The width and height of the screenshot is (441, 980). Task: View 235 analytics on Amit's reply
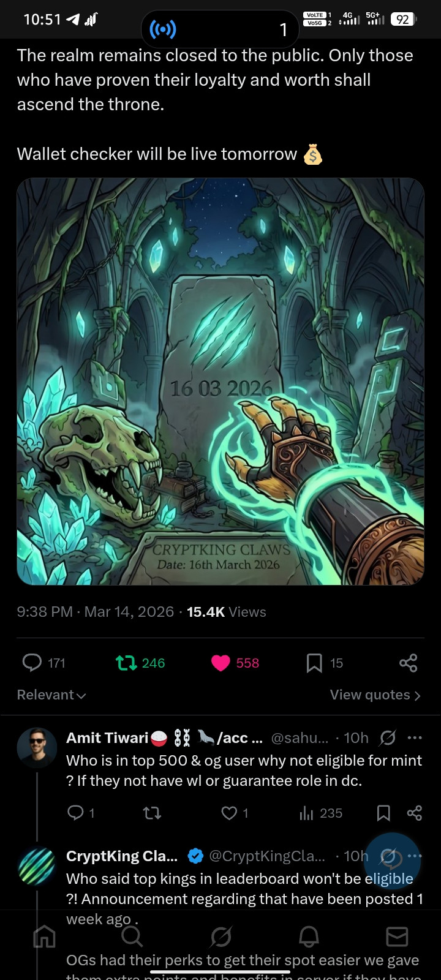pos(321,813)
